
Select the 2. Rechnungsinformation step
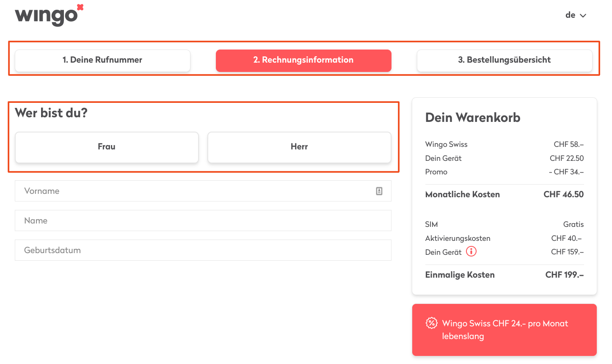[303, 60]
